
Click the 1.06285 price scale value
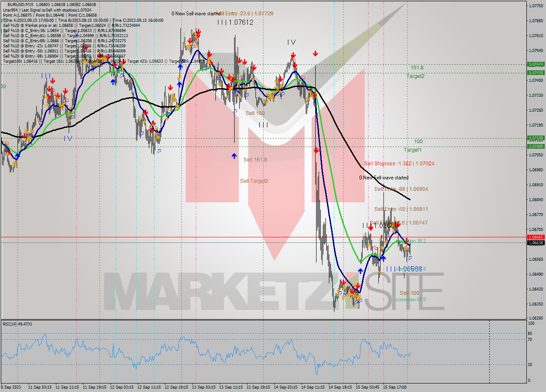536,318
